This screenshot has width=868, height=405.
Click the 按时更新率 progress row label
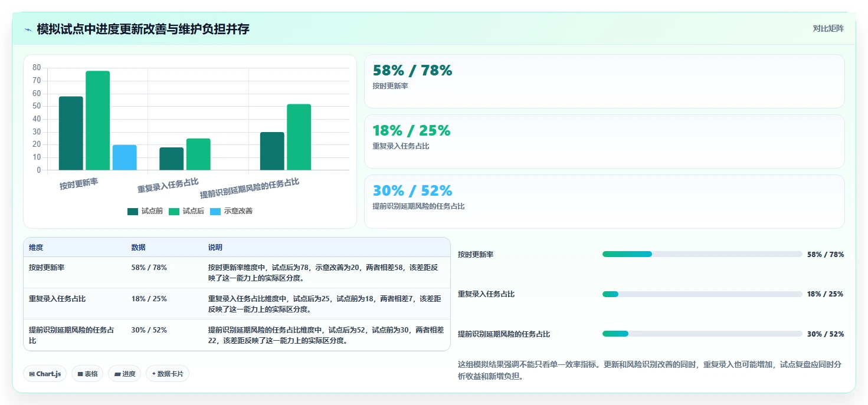point(476,255)
